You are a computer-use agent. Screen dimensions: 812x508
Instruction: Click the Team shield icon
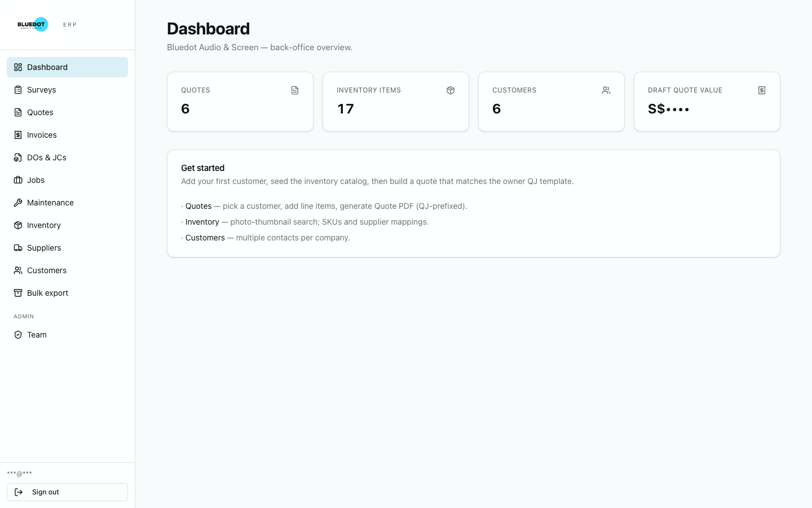(18, 335)
